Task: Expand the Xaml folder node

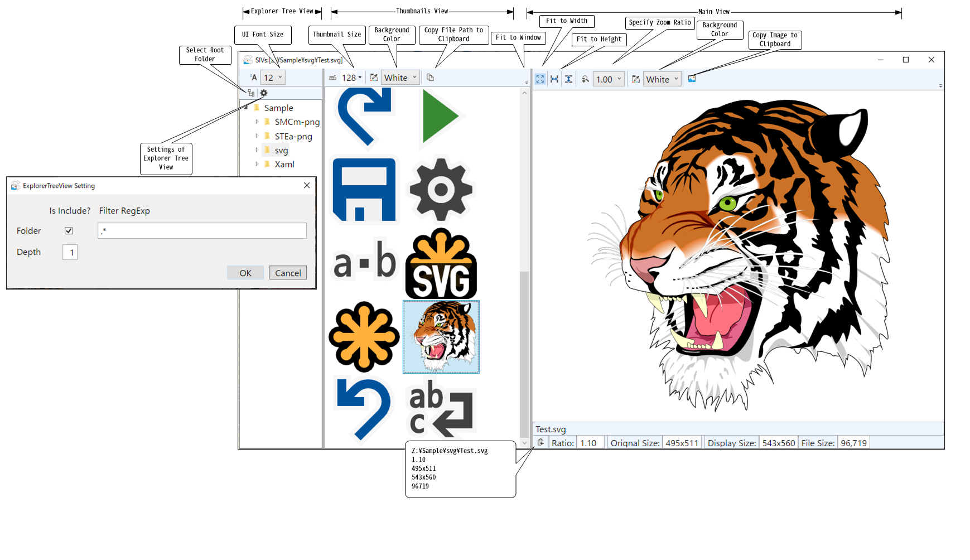Action: tap(257, 164)
